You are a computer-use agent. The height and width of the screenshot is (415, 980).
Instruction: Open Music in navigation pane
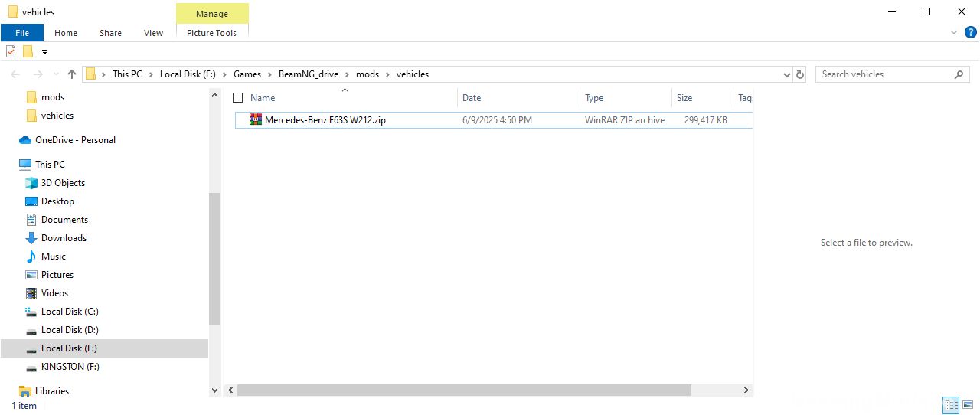pyautogui.click(x=54, y=257)
